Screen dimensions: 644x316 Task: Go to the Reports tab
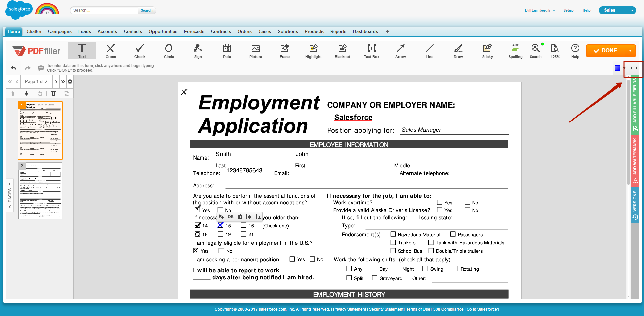point(338,31)
